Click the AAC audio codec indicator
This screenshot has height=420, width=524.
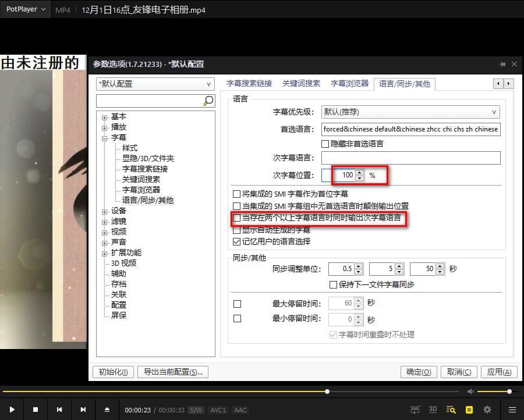tap(240, 410)
